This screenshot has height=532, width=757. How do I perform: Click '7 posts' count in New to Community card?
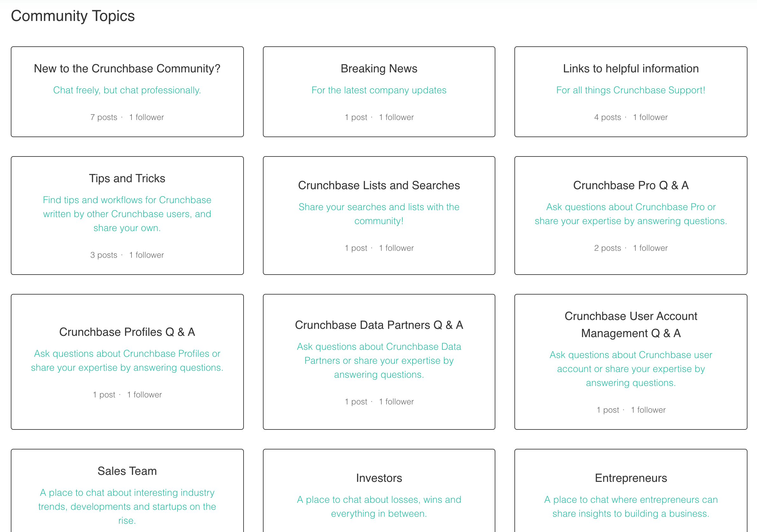click(x=104, y=117)
